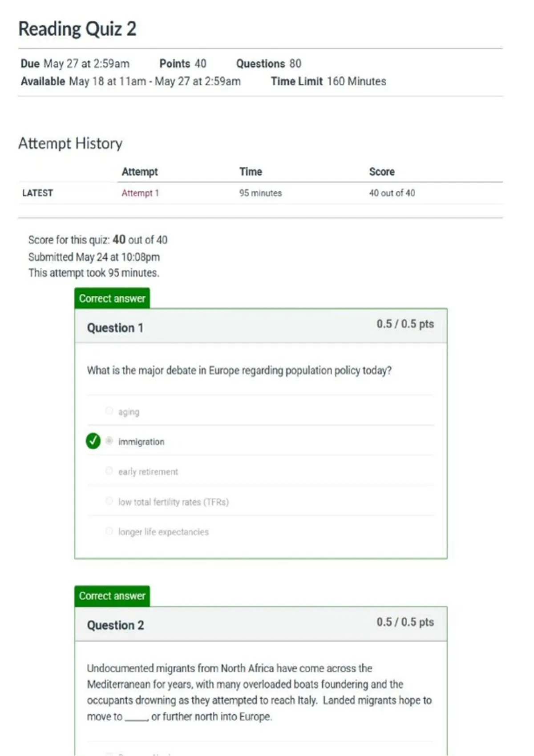Click the Time column header
Viewport: 534px width, 756px height.
click(251, 172)
